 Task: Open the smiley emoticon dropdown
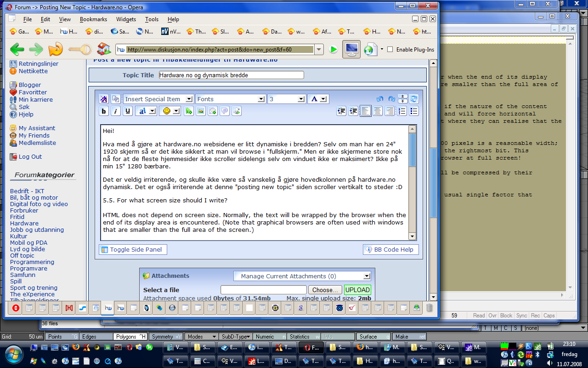click(170, 111)
